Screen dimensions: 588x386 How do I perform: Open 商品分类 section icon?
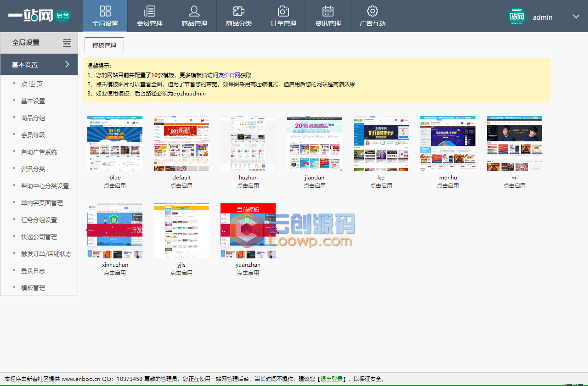[x=239, y=11]
